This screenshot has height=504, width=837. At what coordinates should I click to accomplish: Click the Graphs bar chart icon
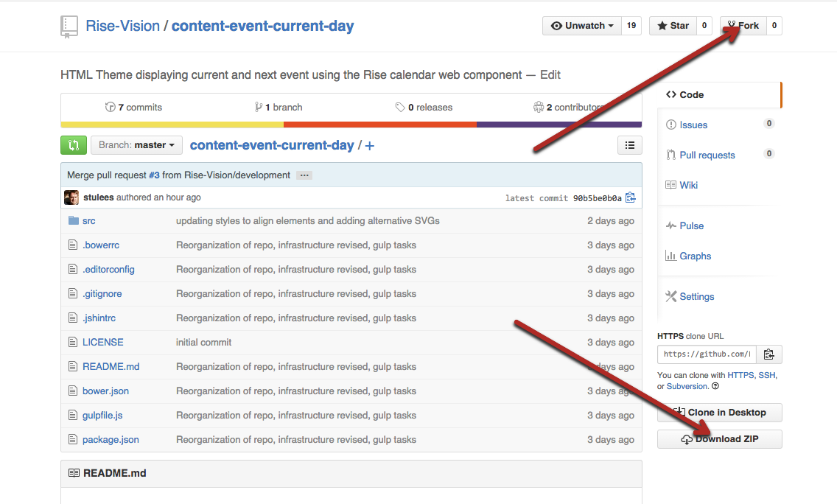pos(671,256)
